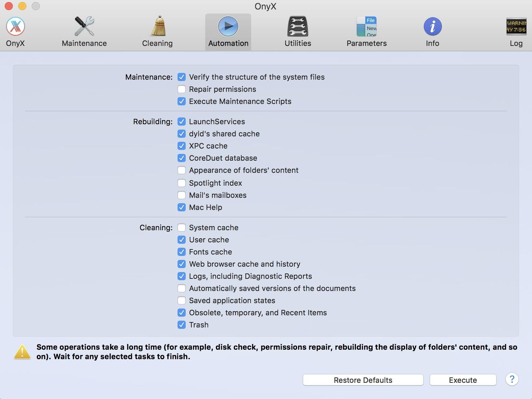Enable Spotlight index rebuilding
This screenshot has height=399, width=532.
coord(182,183)
